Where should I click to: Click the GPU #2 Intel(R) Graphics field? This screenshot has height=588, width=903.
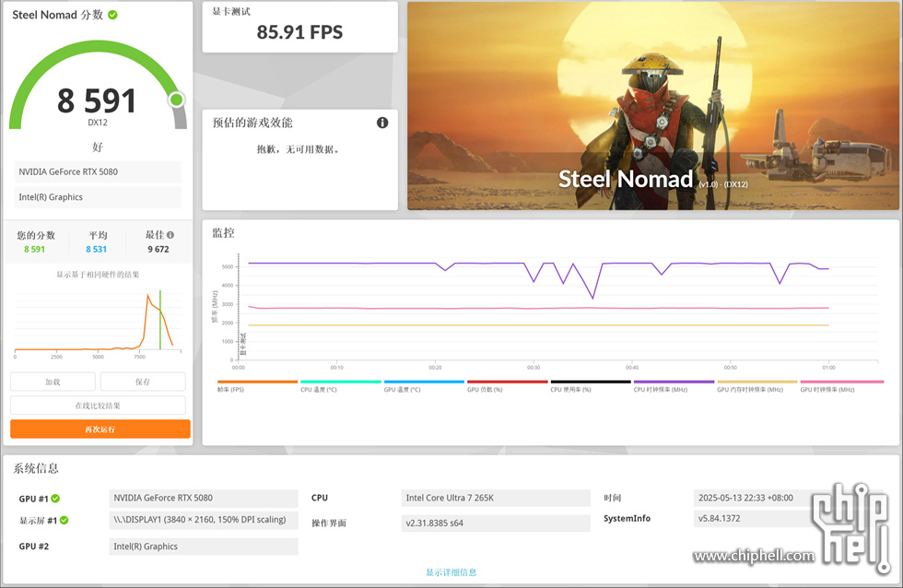204,547
